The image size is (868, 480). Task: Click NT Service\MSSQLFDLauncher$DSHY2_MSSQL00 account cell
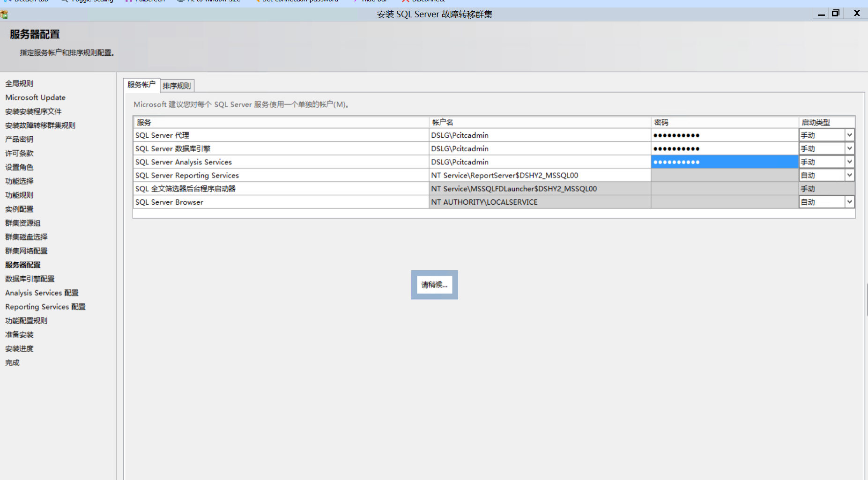[x=540, y=189]
